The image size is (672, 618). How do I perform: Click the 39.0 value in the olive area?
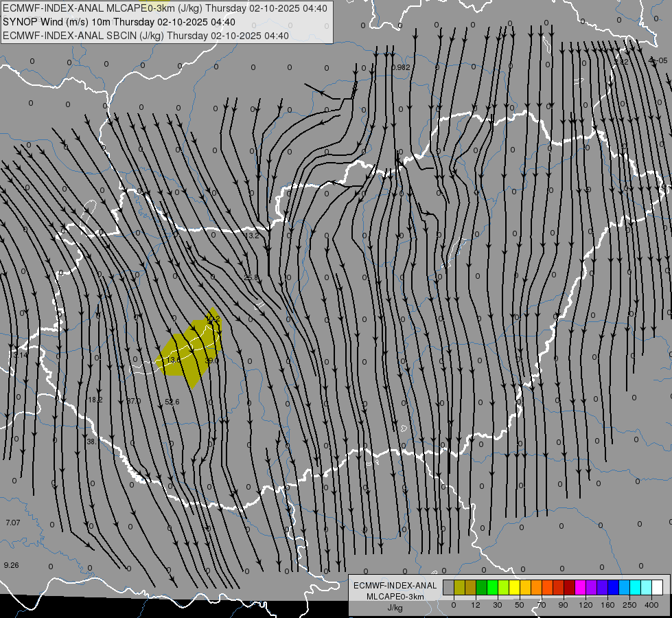211,360
